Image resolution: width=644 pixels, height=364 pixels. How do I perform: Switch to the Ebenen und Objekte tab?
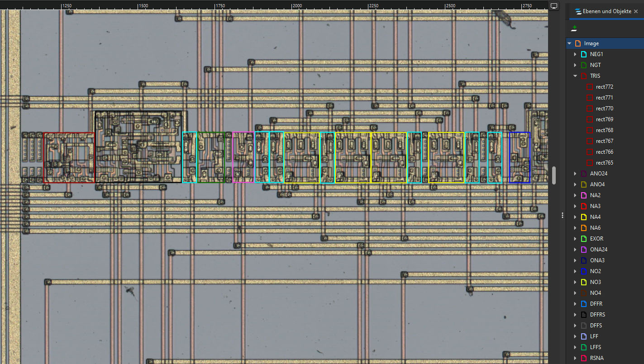click(x=602, y=11)
